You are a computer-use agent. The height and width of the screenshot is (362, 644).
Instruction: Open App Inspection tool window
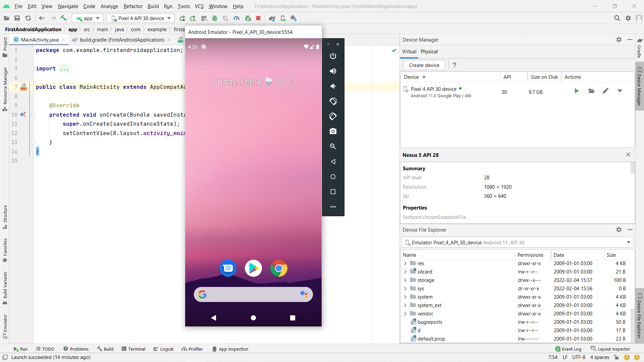pos(230,349)
